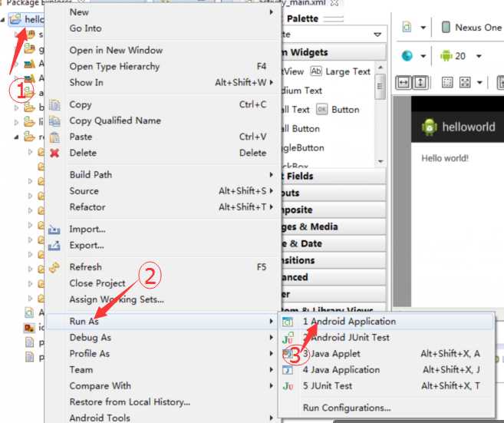Expand the Images & Media palette section

coord(334,226)
